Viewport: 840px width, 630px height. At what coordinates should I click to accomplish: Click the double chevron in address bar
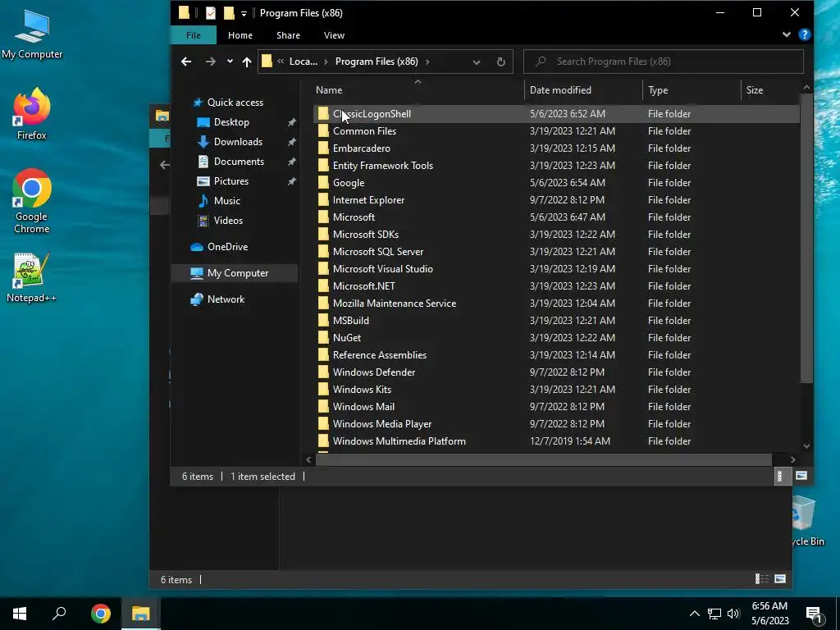tap(281, 62)
